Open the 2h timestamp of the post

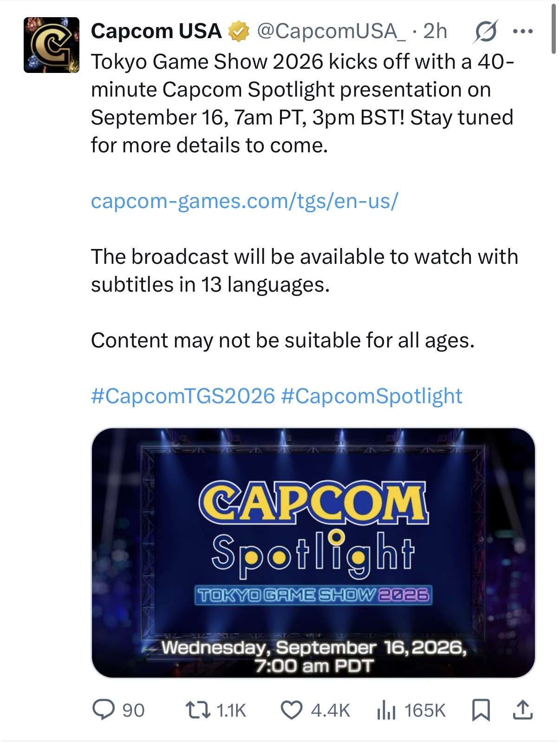click(x=435, y=31)
